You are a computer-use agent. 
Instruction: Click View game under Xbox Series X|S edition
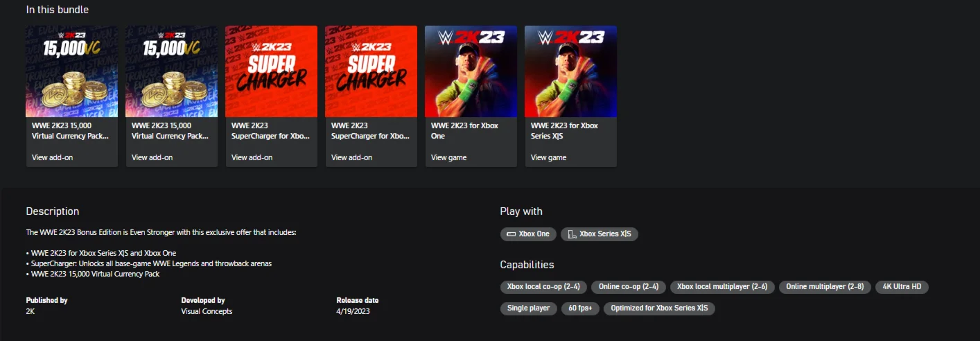point(548,157)
